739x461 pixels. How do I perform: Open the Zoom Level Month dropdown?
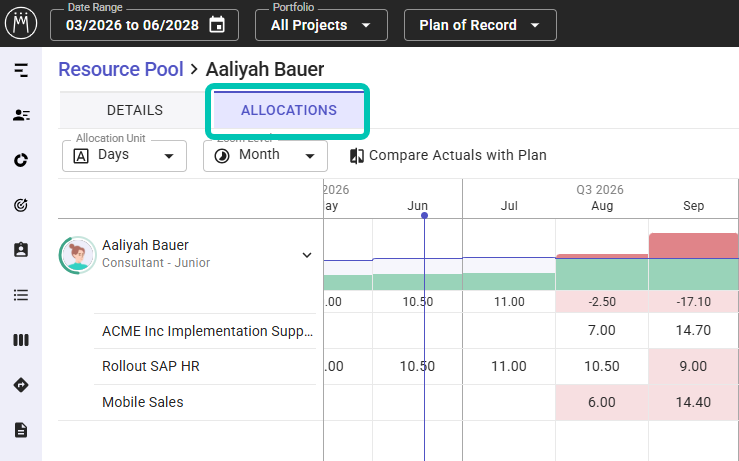click(265, 156)
